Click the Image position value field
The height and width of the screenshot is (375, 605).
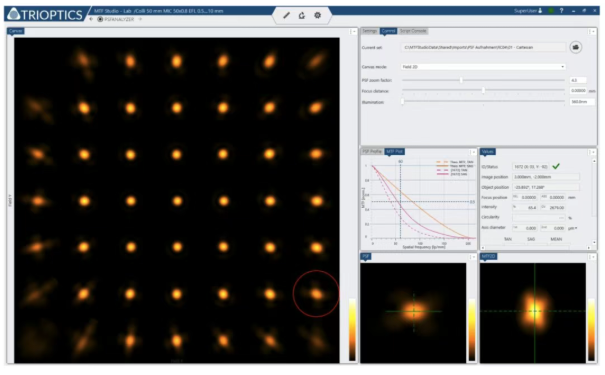coord(546,177)
